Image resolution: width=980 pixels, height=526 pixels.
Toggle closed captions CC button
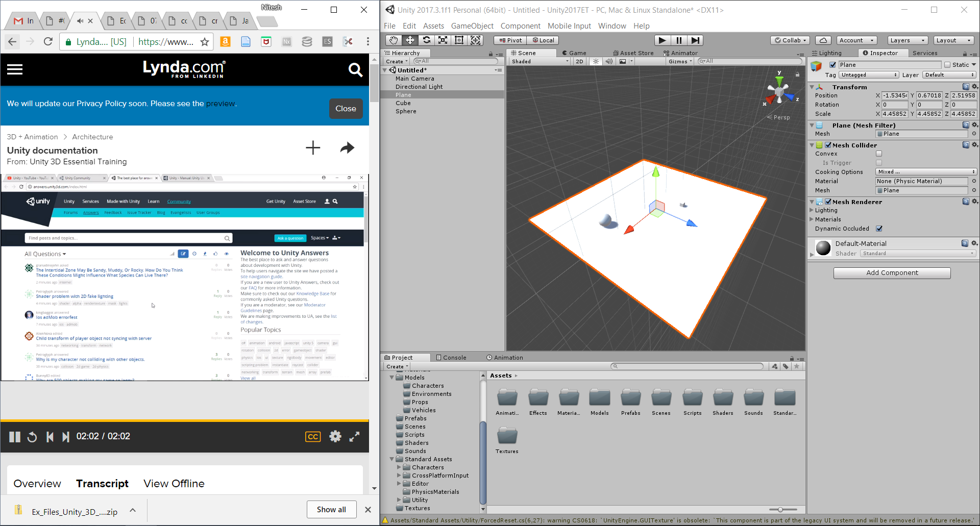pyautogui.click(x=313, y=437)
